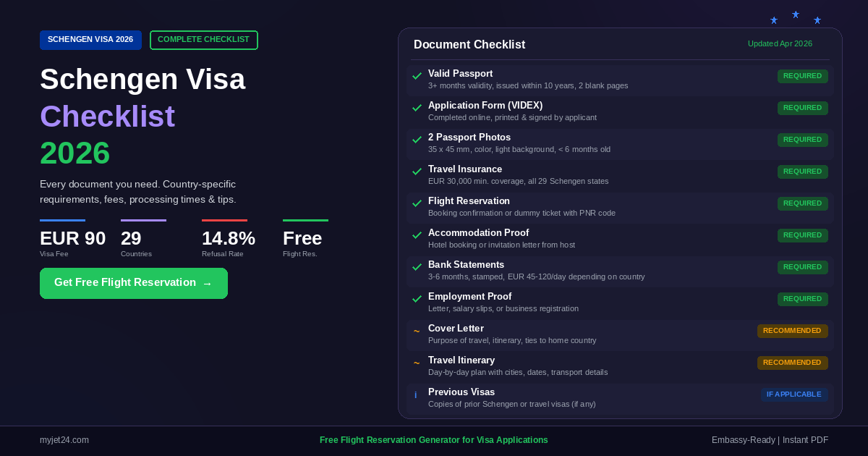Click Get Free Flight Reservation button

(x=134, y=283)
